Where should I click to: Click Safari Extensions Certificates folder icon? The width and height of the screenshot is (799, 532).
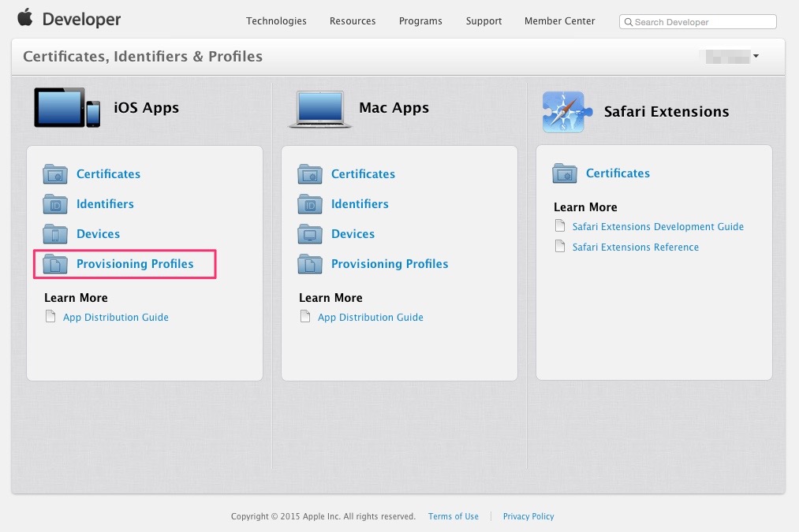point(565,173)
